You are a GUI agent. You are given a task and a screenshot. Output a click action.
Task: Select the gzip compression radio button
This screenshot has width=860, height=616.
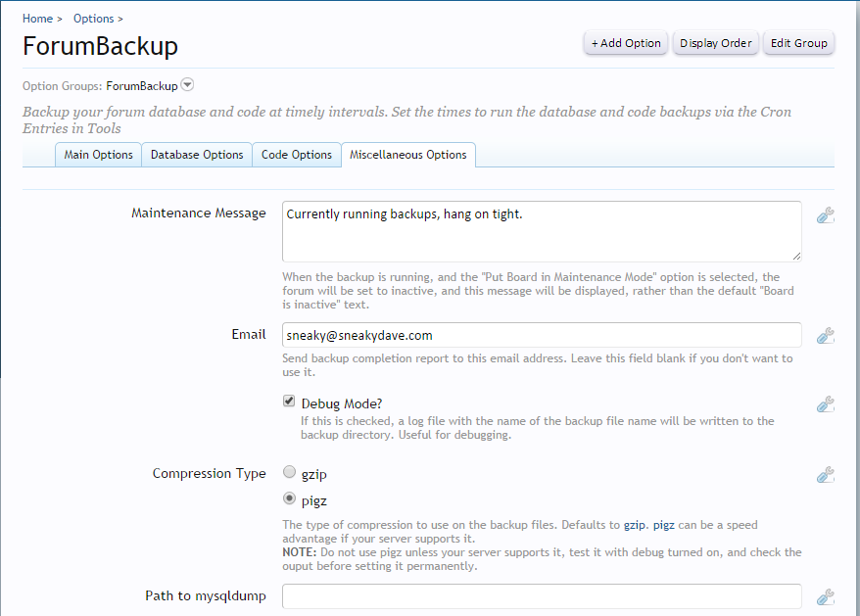[289, 472]
